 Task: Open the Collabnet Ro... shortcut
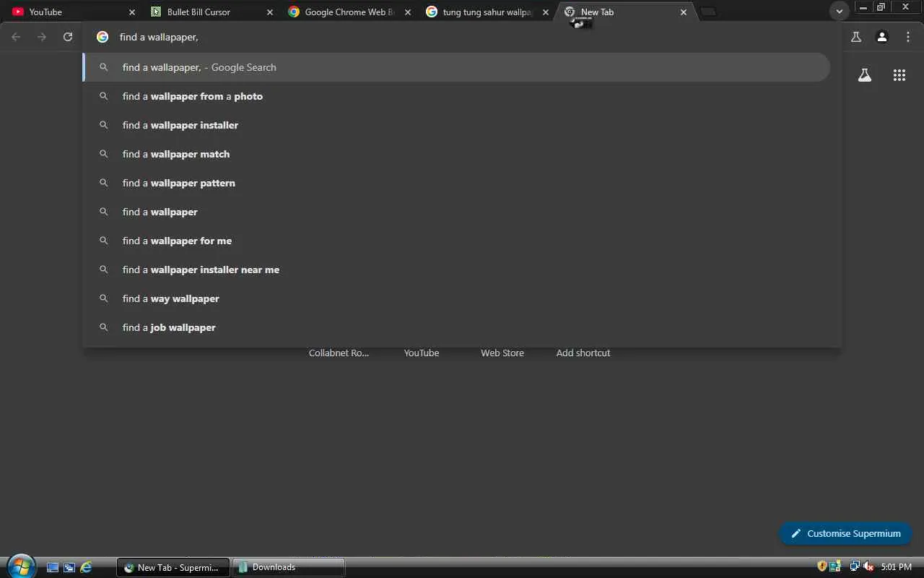[x=339, y=353]
